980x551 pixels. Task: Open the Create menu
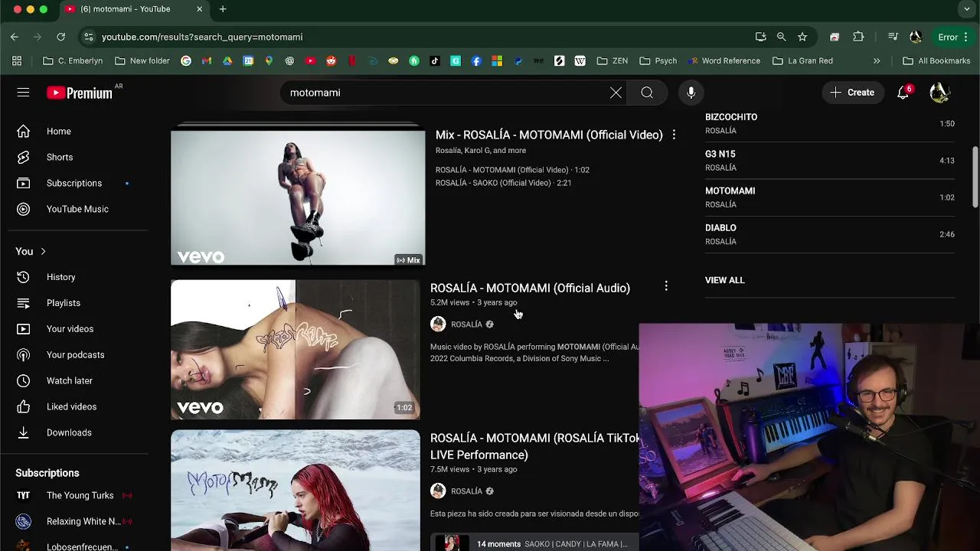click(x=852, y=93)
